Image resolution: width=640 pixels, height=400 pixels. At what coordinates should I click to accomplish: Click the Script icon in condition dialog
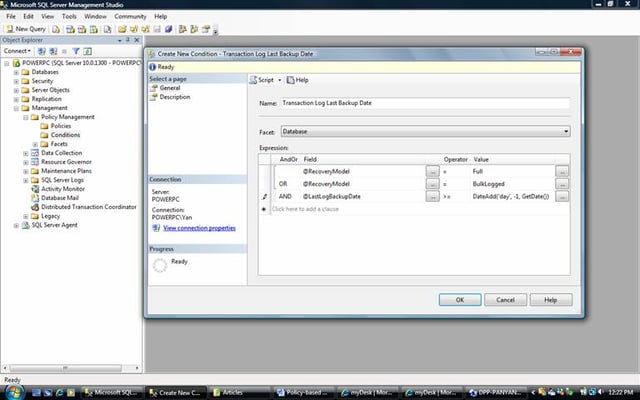tap(253, 80)
